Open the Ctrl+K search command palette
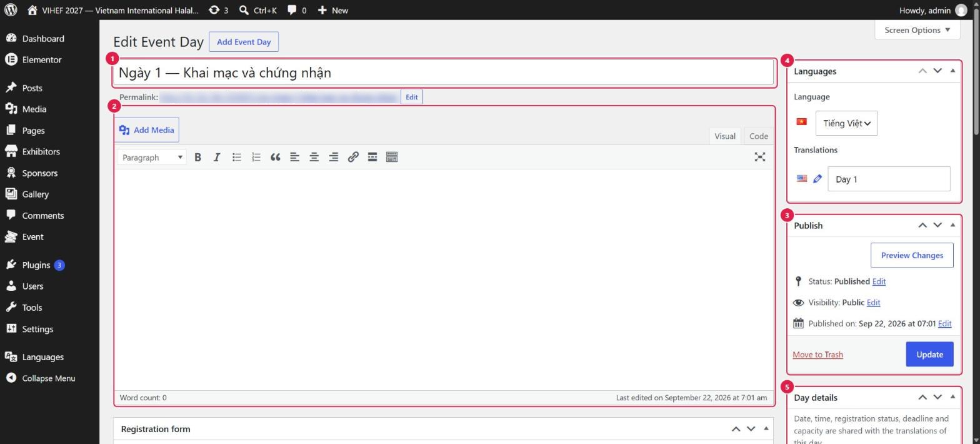This screenshot has height=444, width=980. (258, 10)
